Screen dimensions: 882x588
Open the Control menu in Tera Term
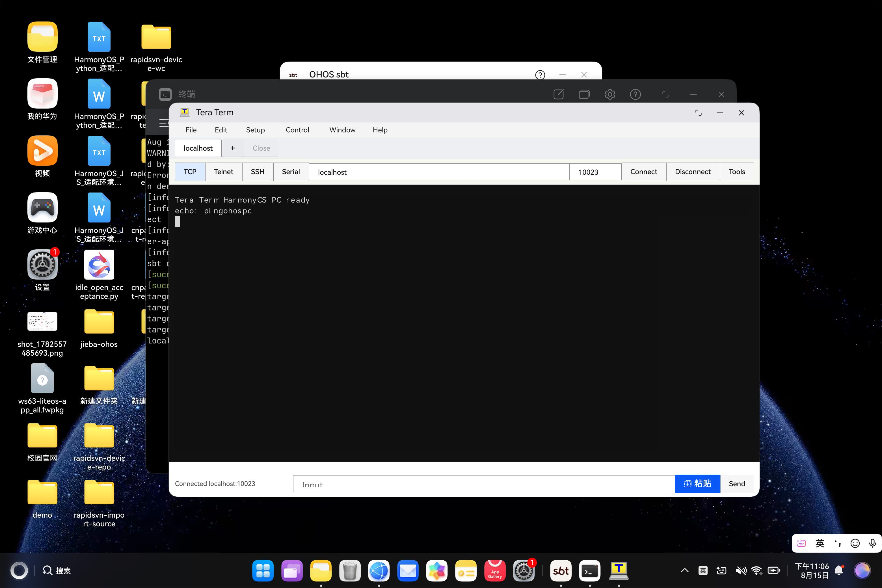tap(297, 130)
